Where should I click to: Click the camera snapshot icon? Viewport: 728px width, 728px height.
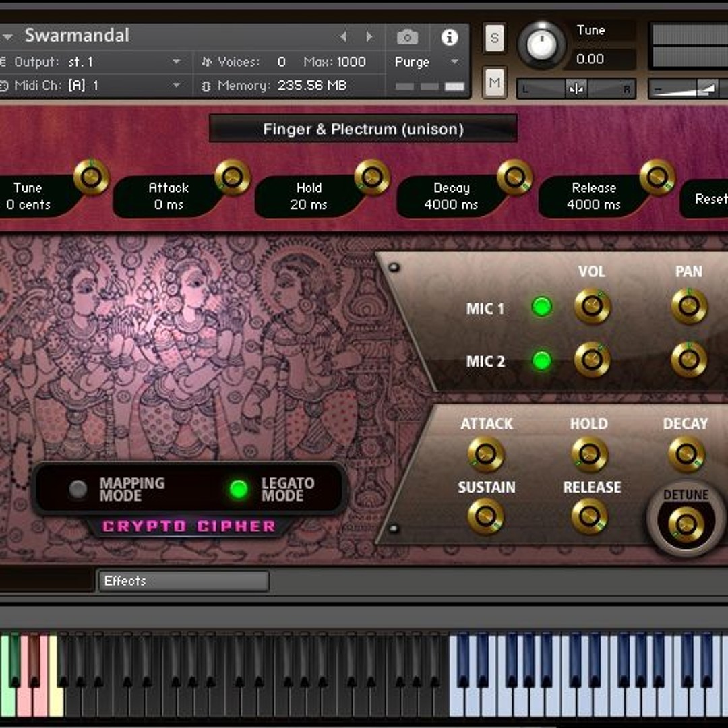point(407,36)
